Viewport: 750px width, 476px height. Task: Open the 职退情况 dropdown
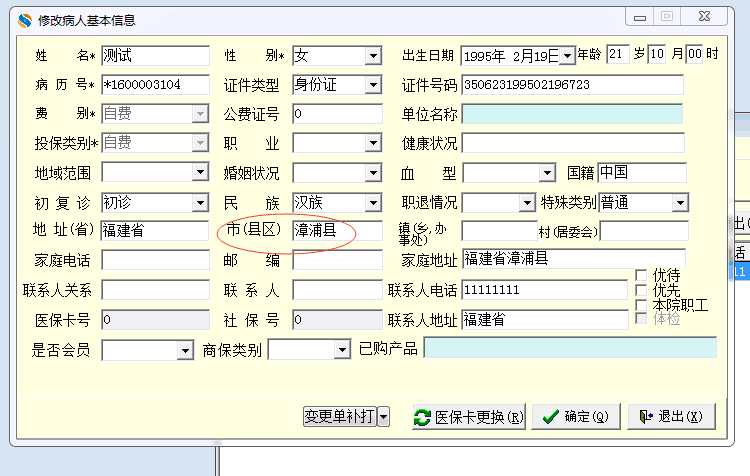527,203
